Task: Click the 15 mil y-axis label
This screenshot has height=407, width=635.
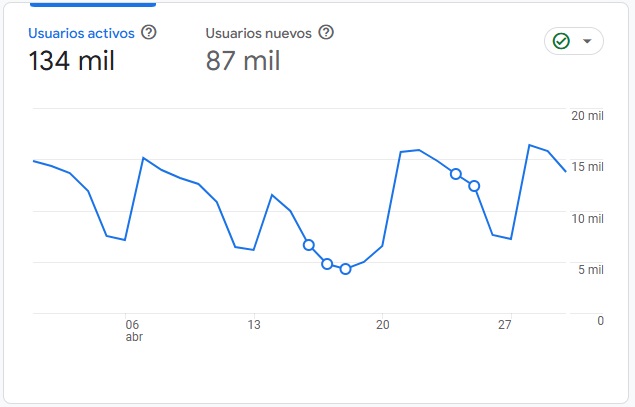Action: point(588,167)
